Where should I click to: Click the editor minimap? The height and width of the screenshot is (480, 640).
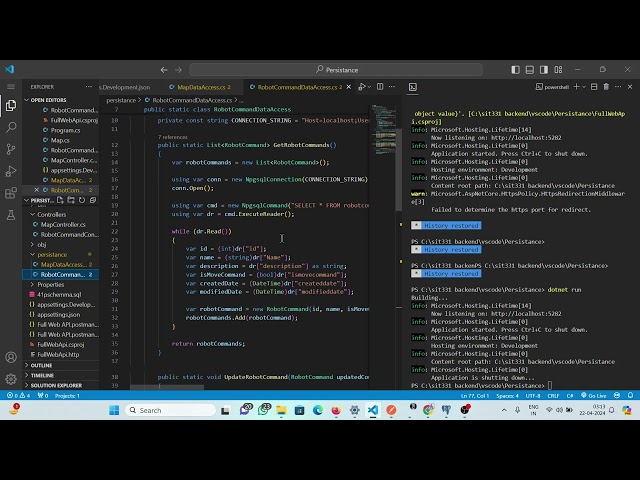click(x=383, y=129)
